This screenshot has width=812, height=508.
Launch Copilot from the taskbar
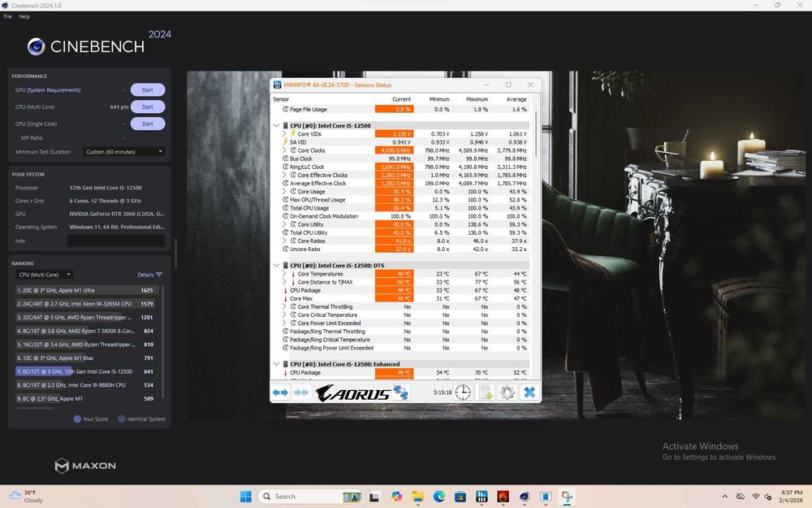[x=397, y=497]
